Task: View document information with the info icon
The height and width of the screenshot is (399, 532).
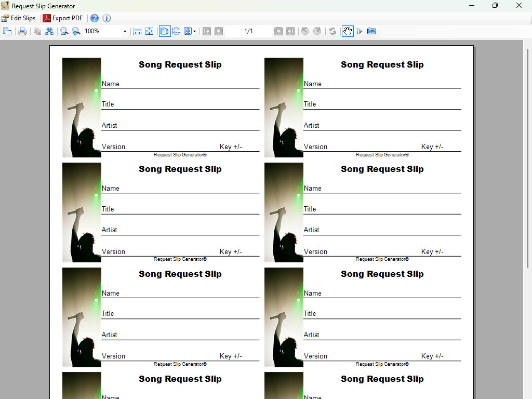Action: pyautogui.click(x=107, y=18)
